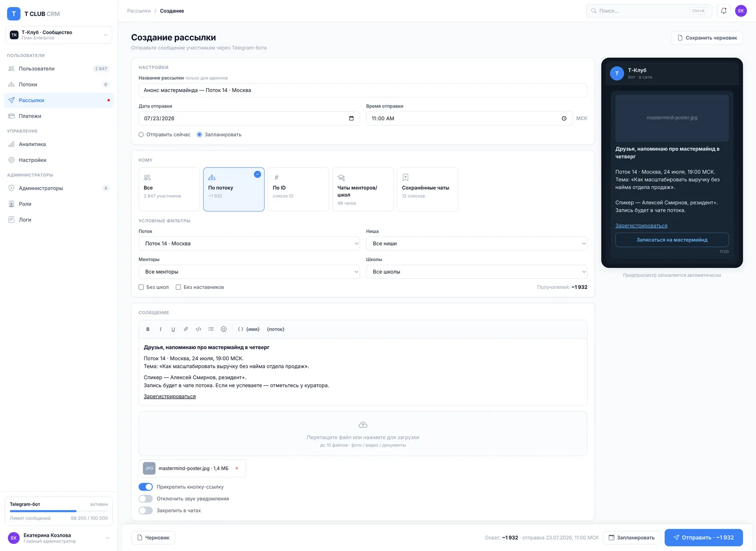
Task: Click Telegram-бот message limit progress bar
Action: point(59,511)
